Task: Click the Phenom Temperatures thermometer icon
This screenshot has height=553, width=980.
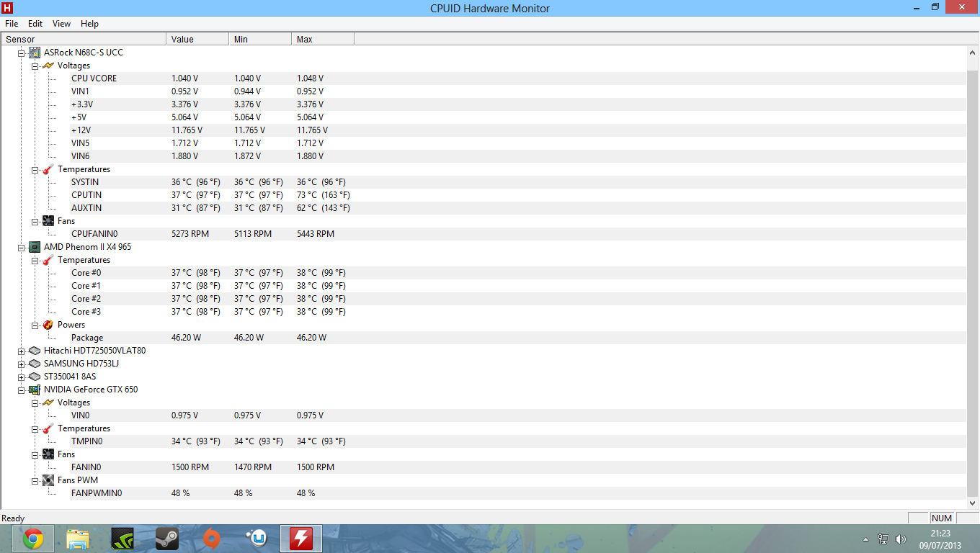Action: tap(48, 260)
